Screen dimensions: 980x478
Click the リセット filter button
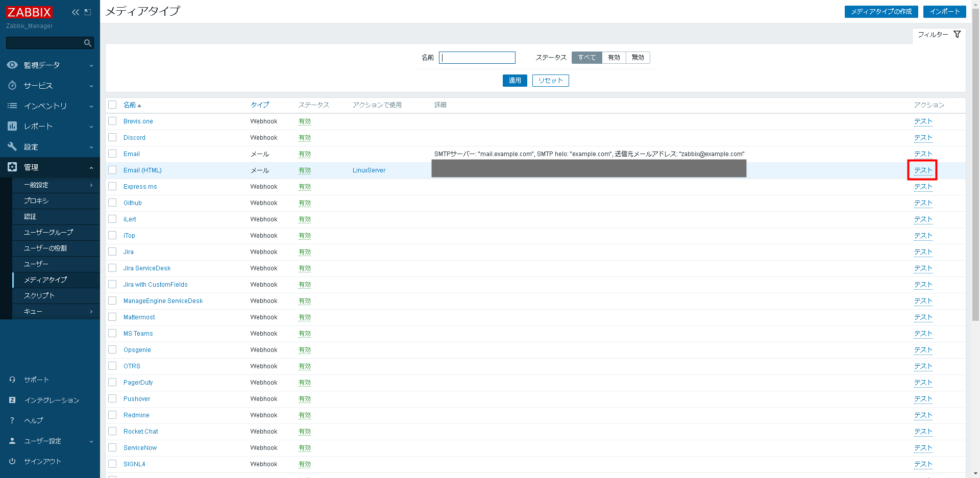tap(550, 81)
